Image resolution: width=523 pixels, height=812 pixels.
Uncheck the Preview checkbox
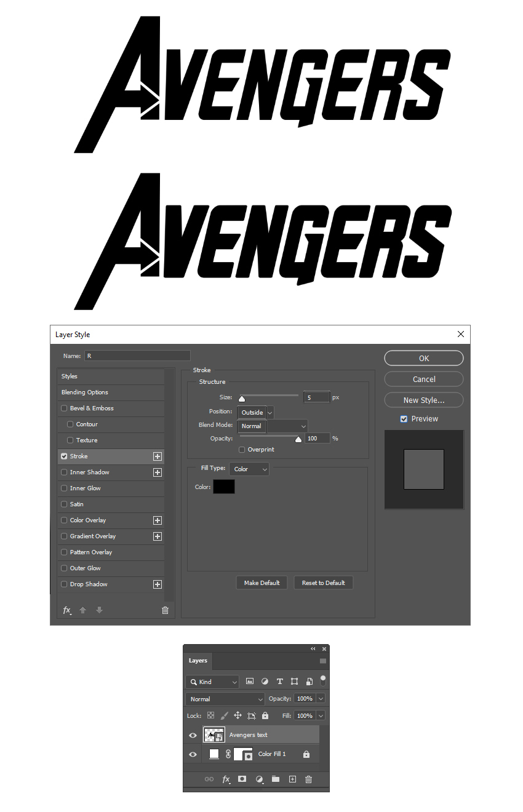(x=404, y=419)
